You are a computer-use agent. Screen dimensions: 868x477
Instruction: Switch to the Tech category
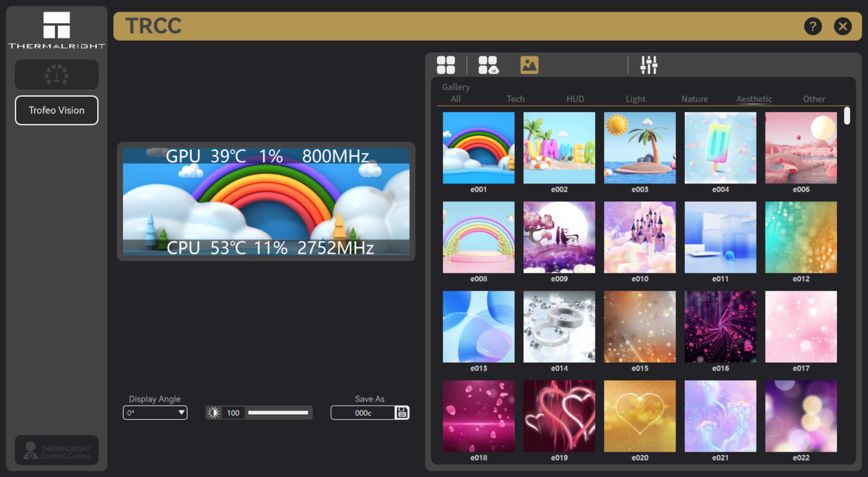516,99
